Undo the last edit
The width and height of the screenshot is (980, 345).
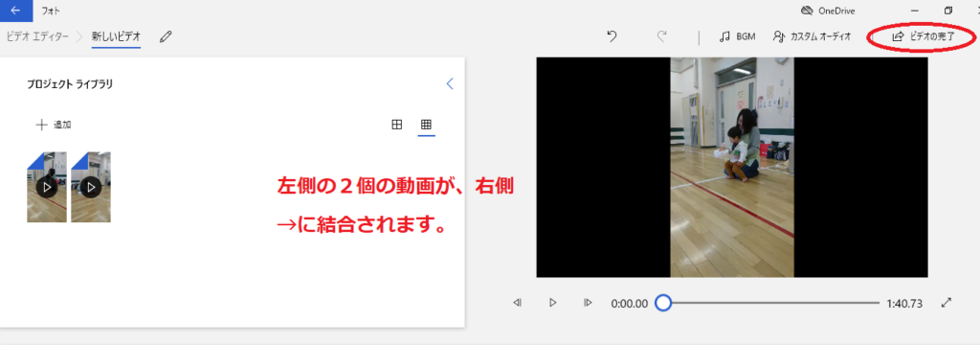click(612, 36)
